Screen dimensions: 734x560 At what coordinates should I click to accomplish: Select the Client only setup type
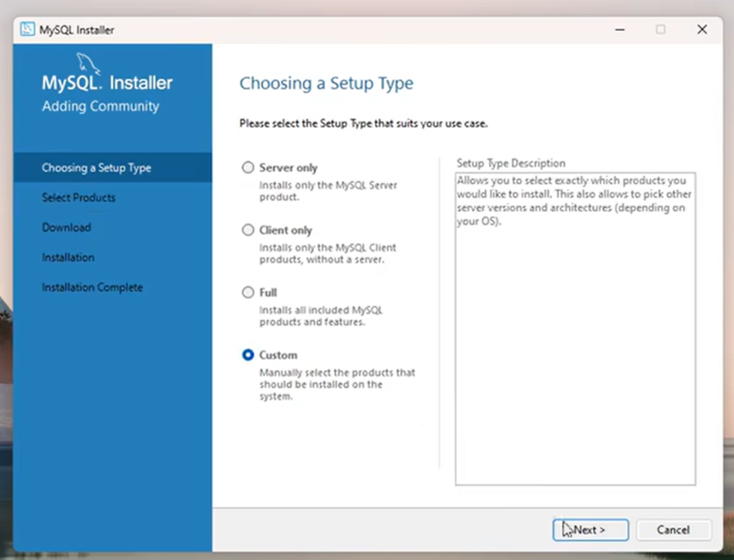pos(248,230)
